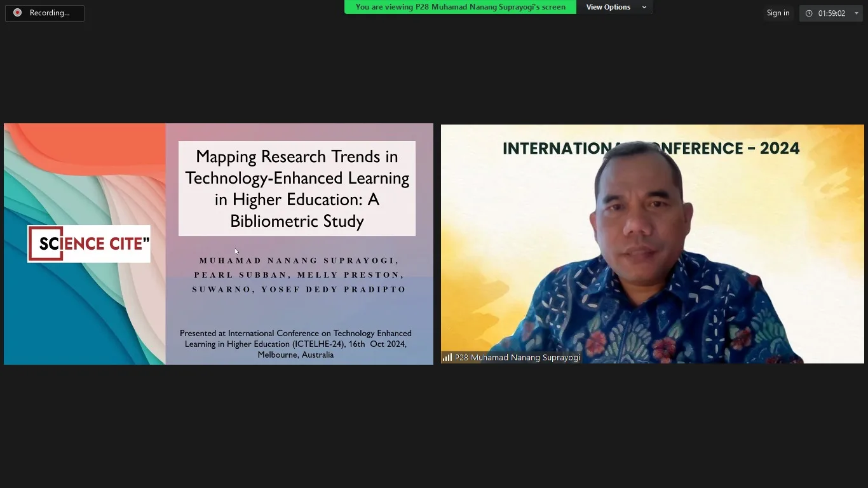The height and width of the screenshot is (488, 868).
Task: Click the shared slide title 'Mapping Research Trends'
Action: tap(297, 188)
